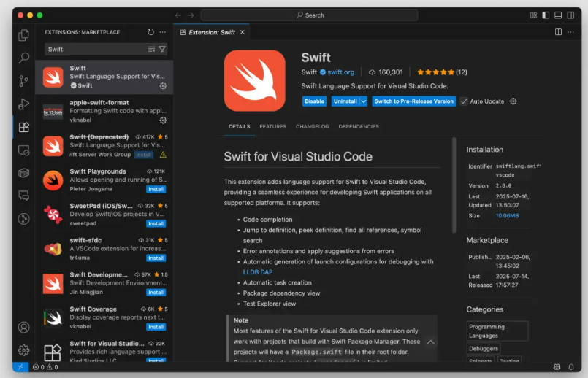The width and height of the screenshot is (588, 378).
Task: Open manage gear for Swift extension row
Action: (x=163, y=86)
